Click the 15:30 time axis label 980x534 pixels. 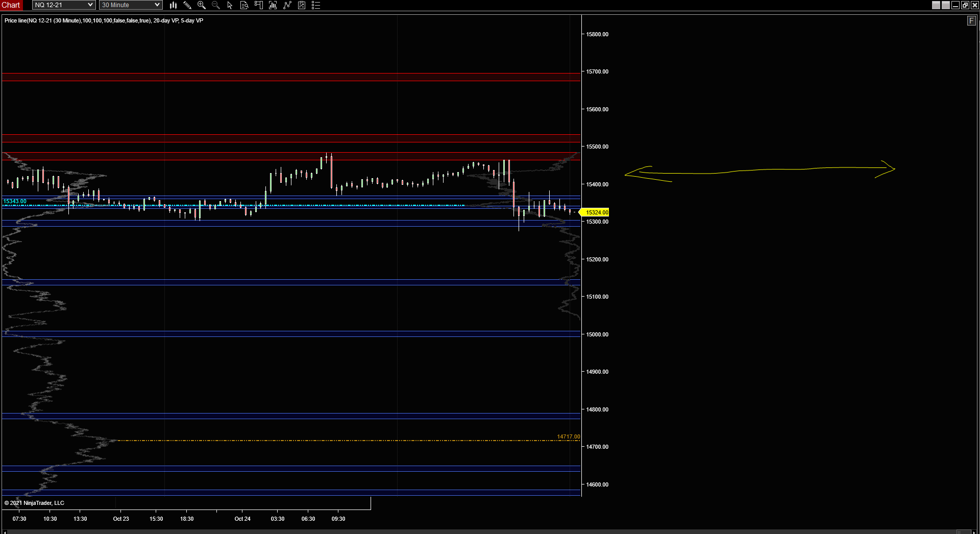coord(156,519)
